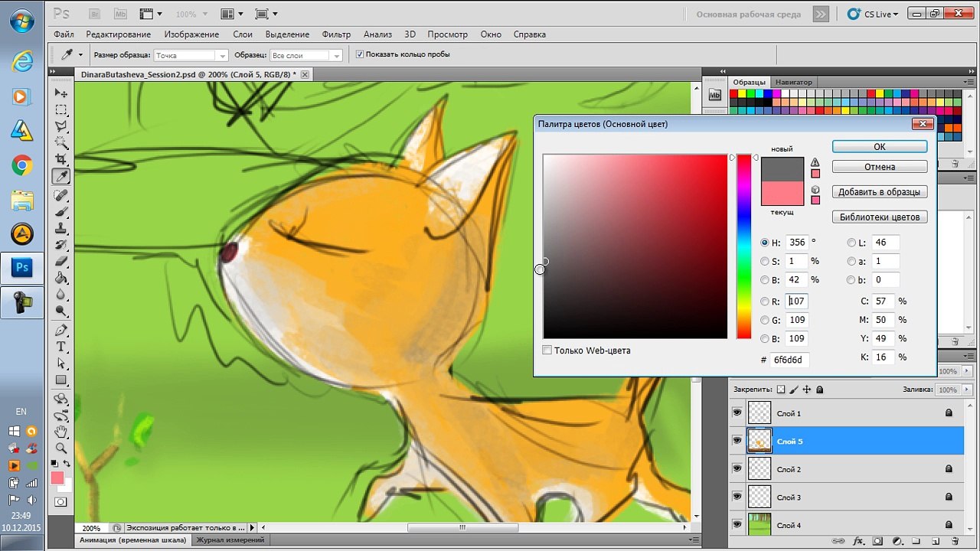The width and height of the screenshot is (980, 551).
Task: Delete layer with trash icon
Action: [955, 542]
